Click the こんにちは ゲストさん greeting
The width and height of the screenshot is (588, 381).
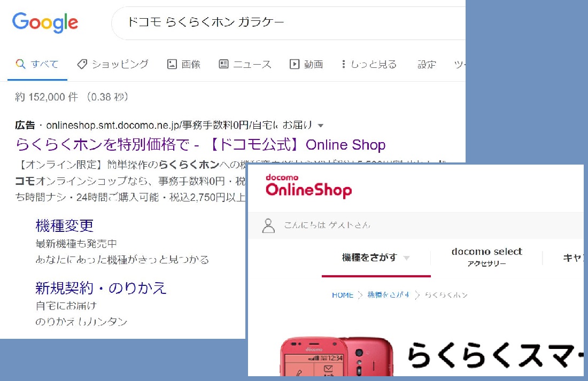click(327, 225)
